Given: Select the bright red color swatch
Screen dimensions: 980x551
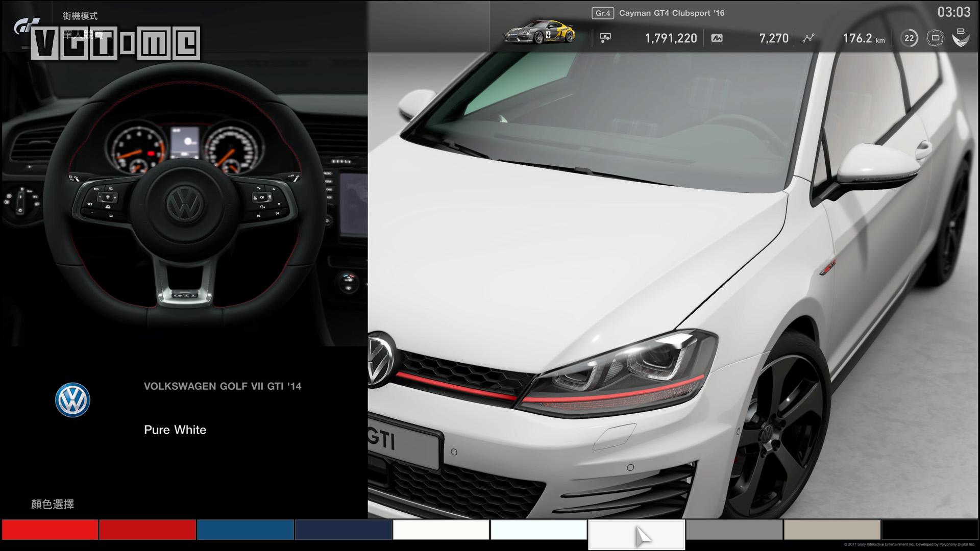Looking at the screenshot, I should click(50, 530).
